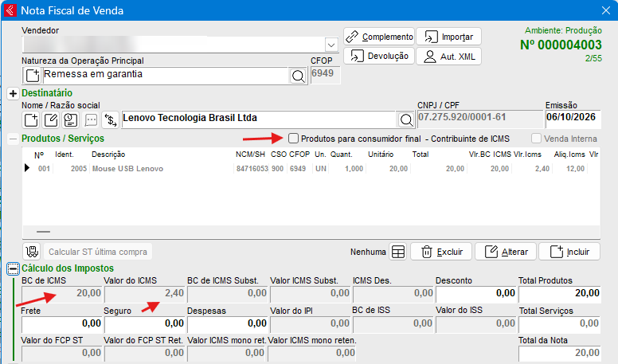
Task: Click the Total da Nota field
Action: click(x=560, y=354)
